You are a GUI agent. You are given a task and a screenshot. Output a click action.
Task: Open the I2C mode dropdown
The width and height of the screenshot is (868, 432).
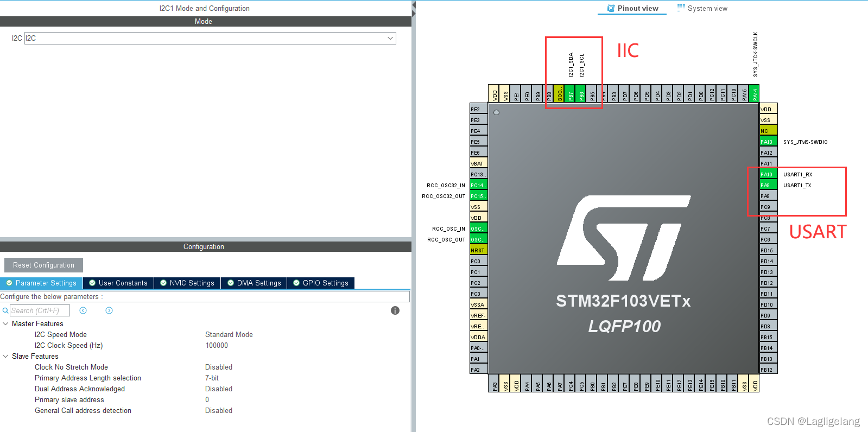[x=210, y=38]
